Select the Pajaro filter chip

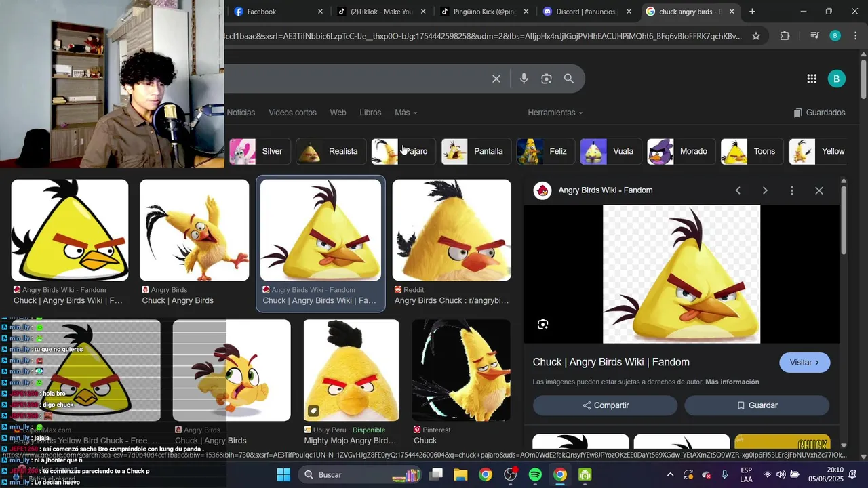coord(403,151)
